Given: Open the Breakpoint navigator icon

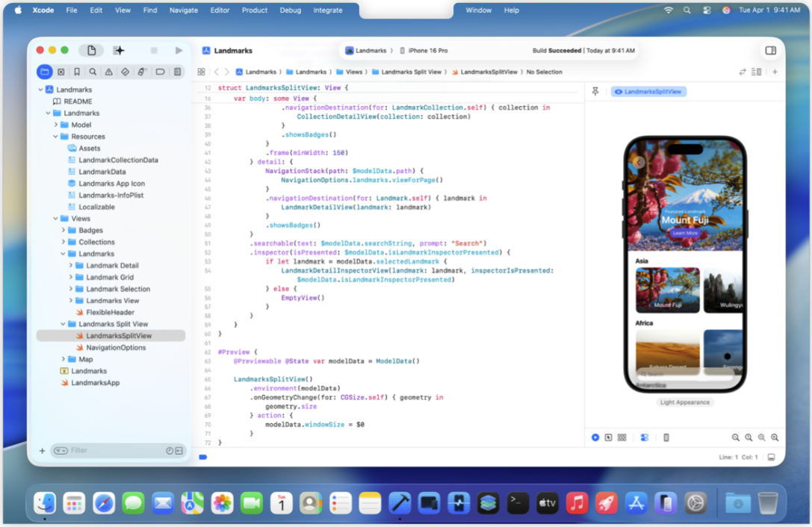Looking at the screenshot, I should 160,72.
